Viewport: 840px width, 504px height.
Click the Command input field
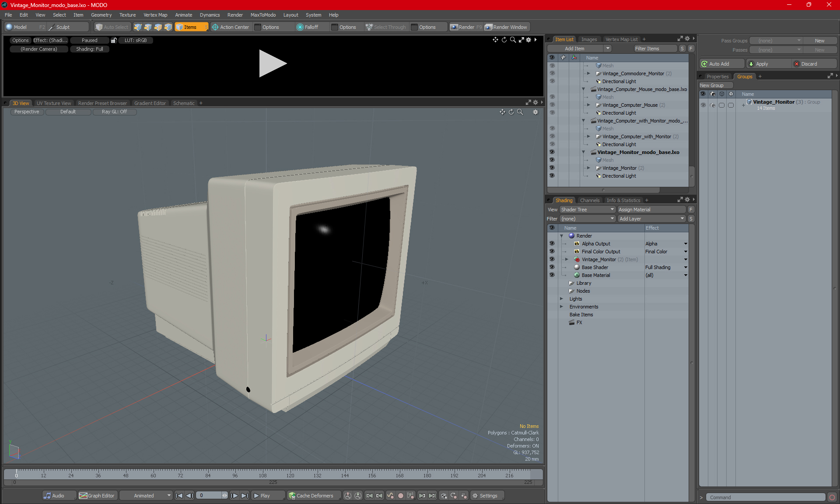[x=766, y=497]
